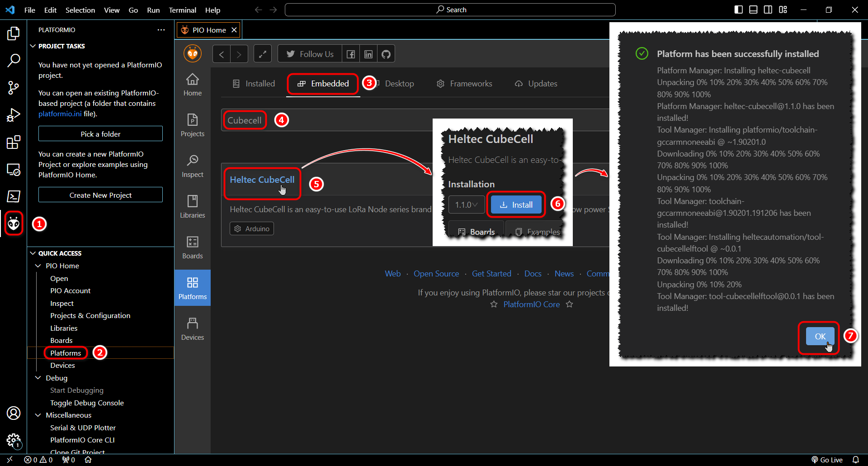Open notifications bell in status bar
The height and width of the screenshot is (466, 868).
point(856,460)
